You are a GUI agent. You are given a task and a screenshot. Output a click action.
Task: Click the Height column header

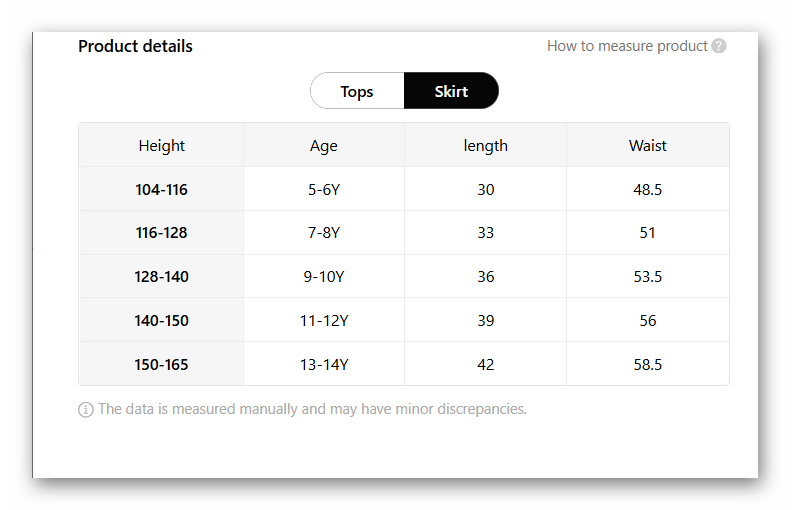pyautogui.click(x=162, y=145)
